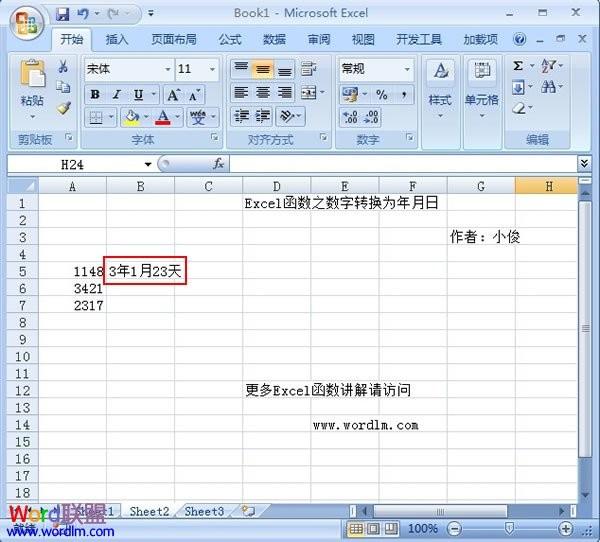Align text left in cell
This screenshot has height=542, width=600.
coord(241,93)
